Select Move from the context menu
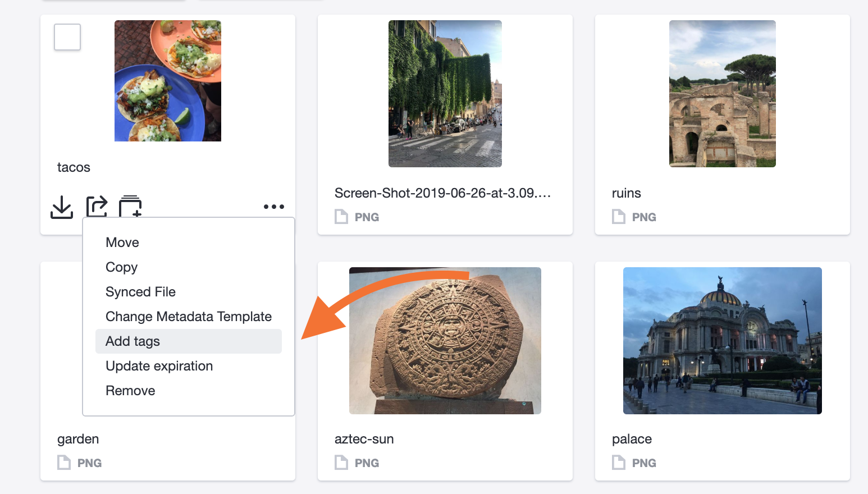The height and width of the screenshot is (494, 868). coord(122,243)
